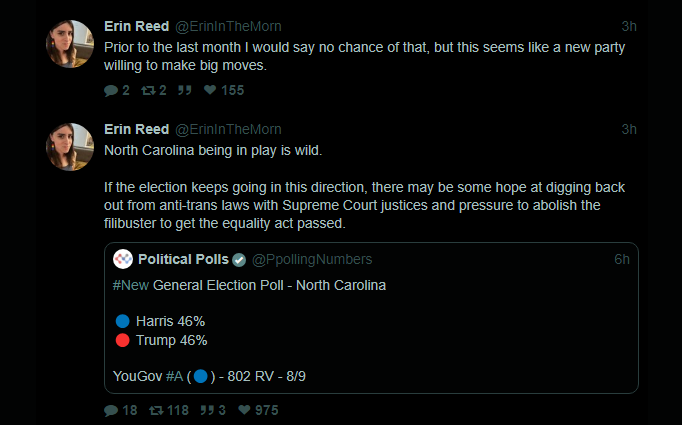Open the #A hashtag link
The height and width of the screenshot is (425, 682).
(176, 376)
